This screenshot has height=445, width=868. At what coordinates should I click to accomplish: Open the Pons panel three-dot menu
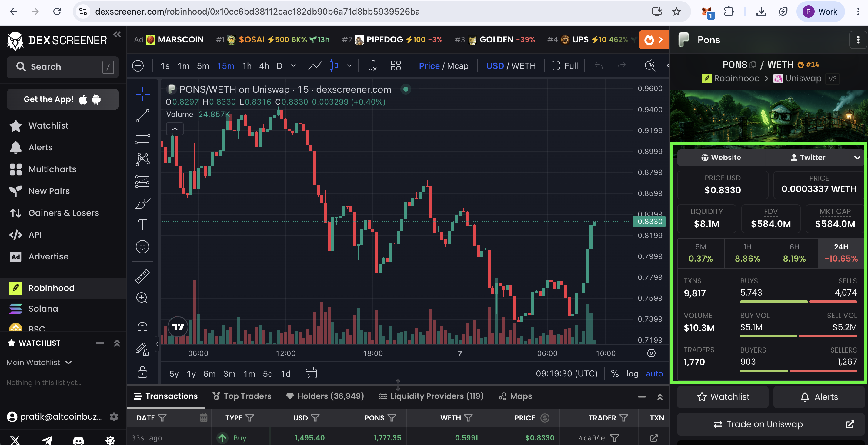[858, 40]
